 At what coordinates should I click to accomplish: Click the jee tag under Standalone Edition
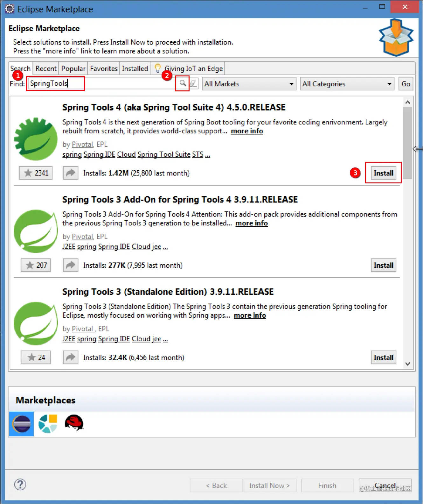click(156, 339)
